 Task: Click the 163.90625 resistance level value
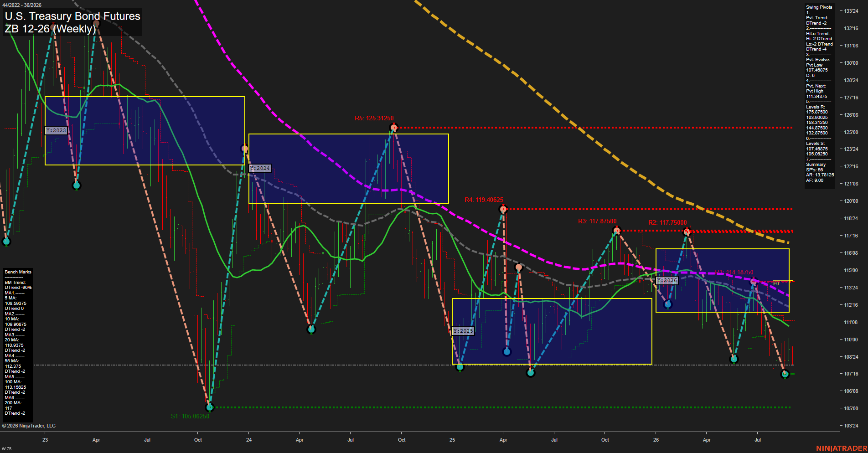tap(816, 118)
